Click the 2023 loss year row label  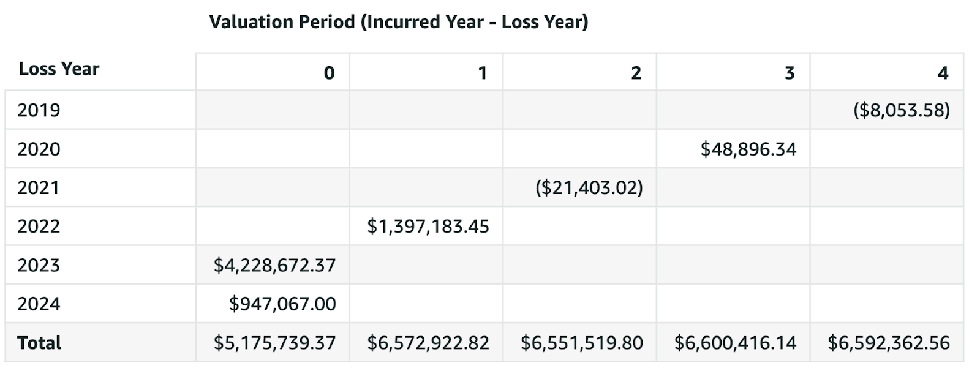[39, 265]
